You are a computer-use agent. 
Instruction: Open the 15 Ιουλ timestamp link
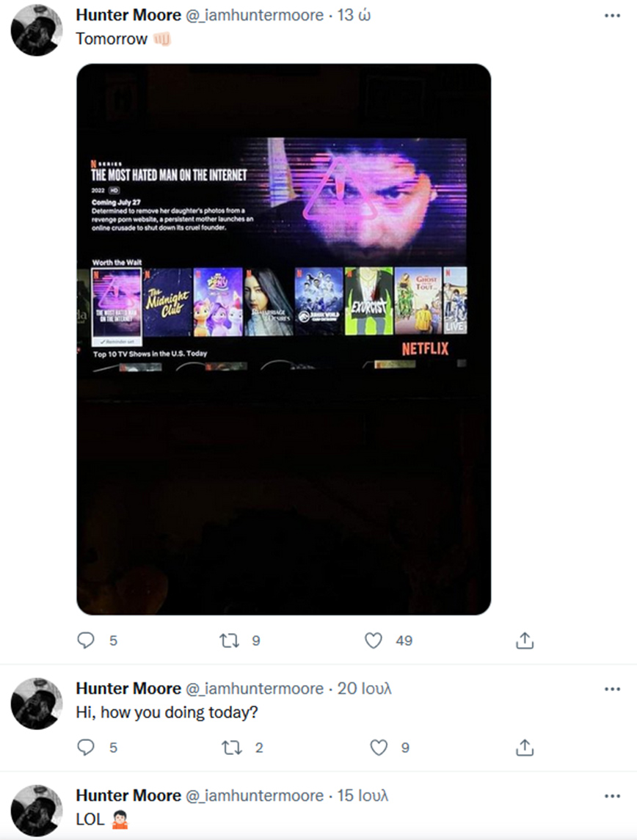tap(363, 795)
